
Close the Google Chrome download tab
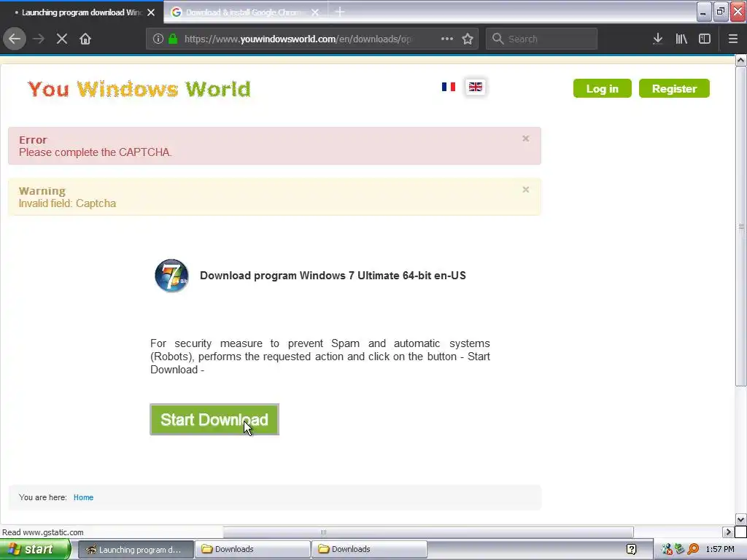pos(315,12)
